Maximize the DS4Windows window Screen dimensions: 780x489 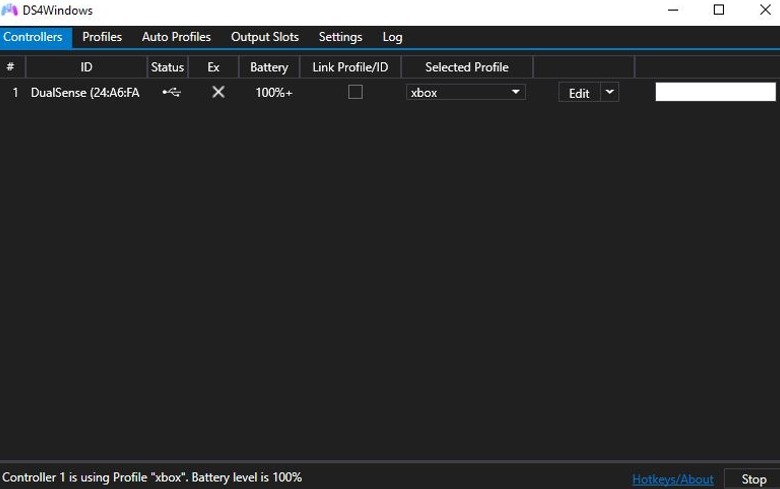coord(719,10)
